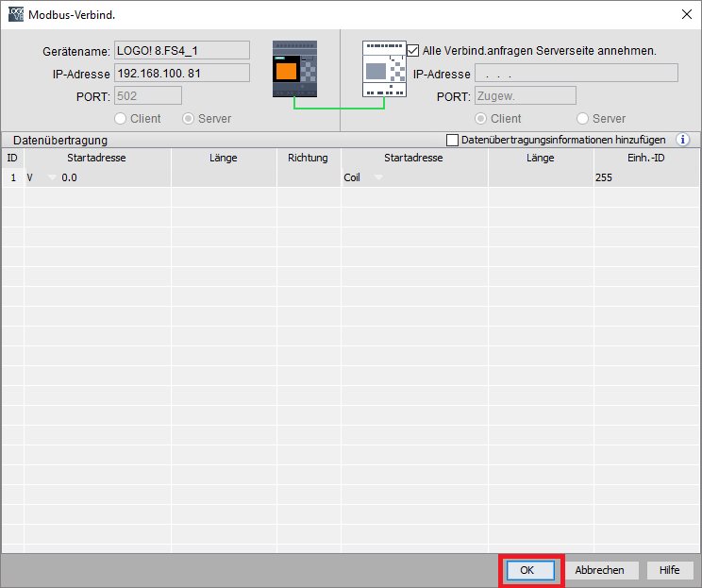Select the right device Server radio button
702x588 pixels.
[582, 119]
